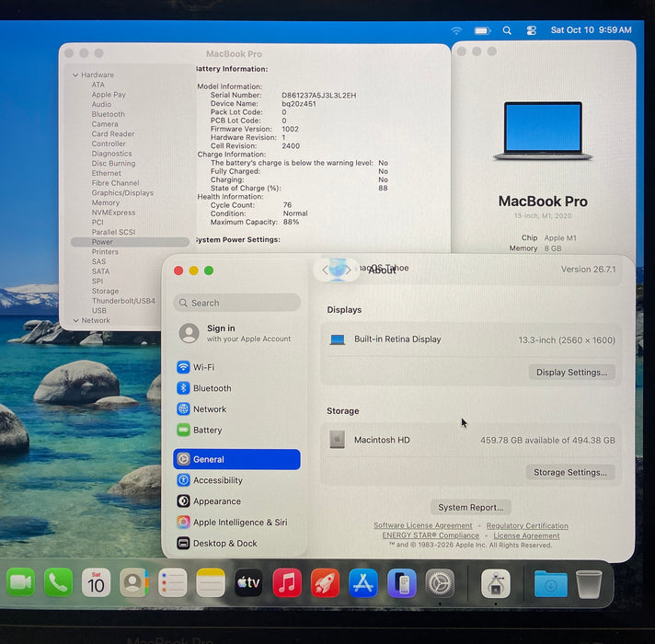Select General in System Settings sidebar
655x644 pixels.
point(236,459)
